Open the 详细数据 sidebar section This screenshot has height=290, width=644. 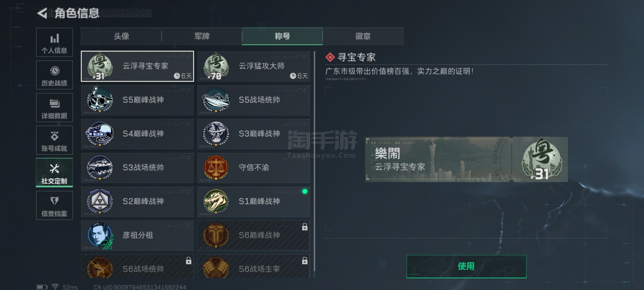[x=54, y=108]
